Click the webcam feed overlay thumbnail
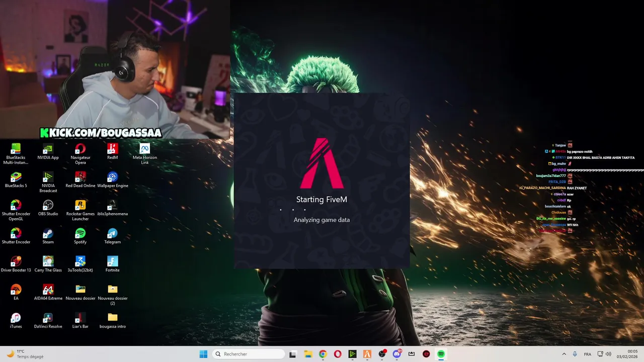644x362 pixels. (115, 69)
